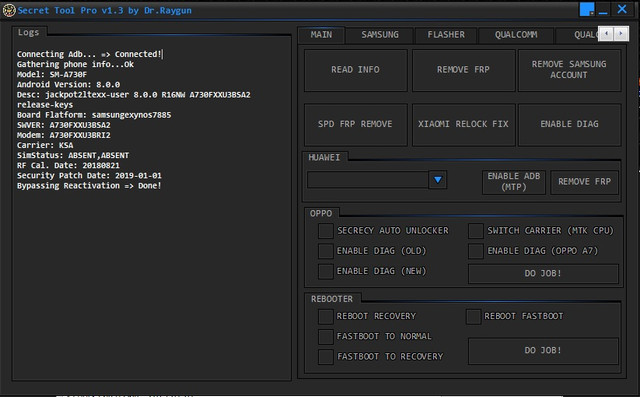The height and width of the screenshot is (397, 640).
Task: Click 'Bypassing Reactivation => Done!' log line
Action: click(x=89, y=186)
